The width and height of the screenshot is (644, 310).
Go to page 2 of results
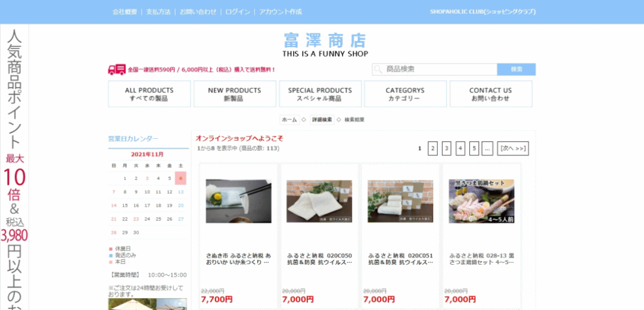click(x=433, y=148)
